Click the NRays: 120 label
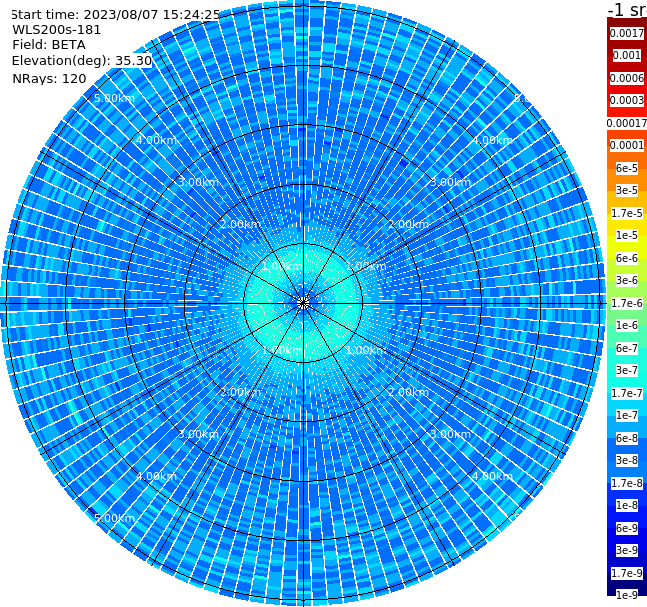647x607 pixels. [49, 78]
